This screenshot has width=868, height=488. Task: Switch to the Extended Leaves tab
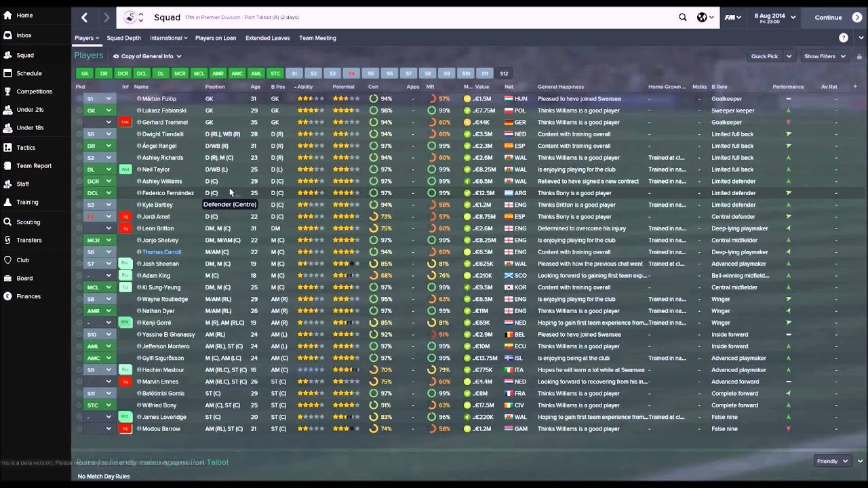tap(268, 38)
